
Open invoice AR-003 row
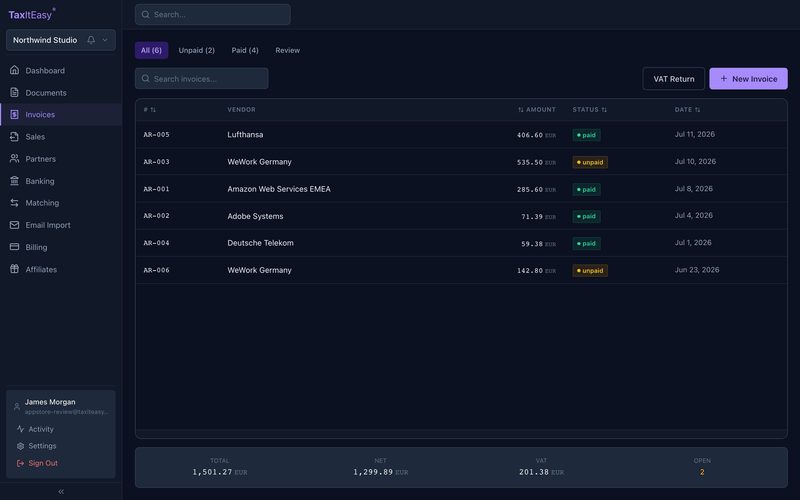click(x=461, y=162)
